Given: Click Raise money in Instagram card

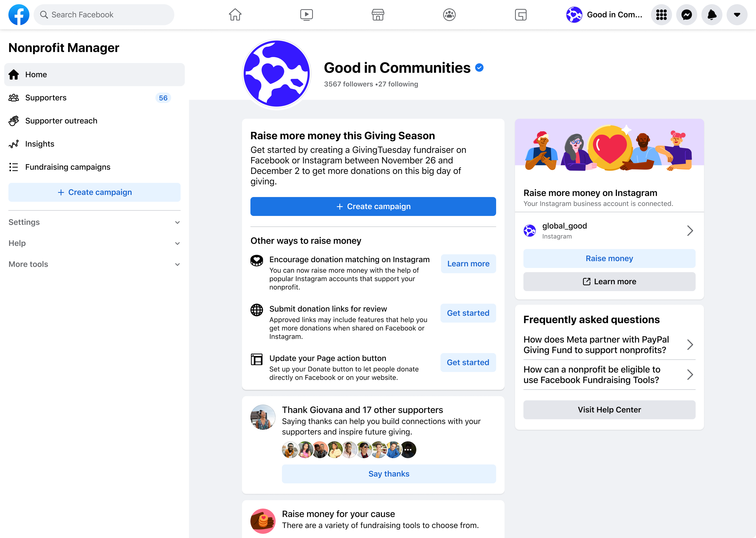Looking at the screenshot, I should tap(609, 258).
